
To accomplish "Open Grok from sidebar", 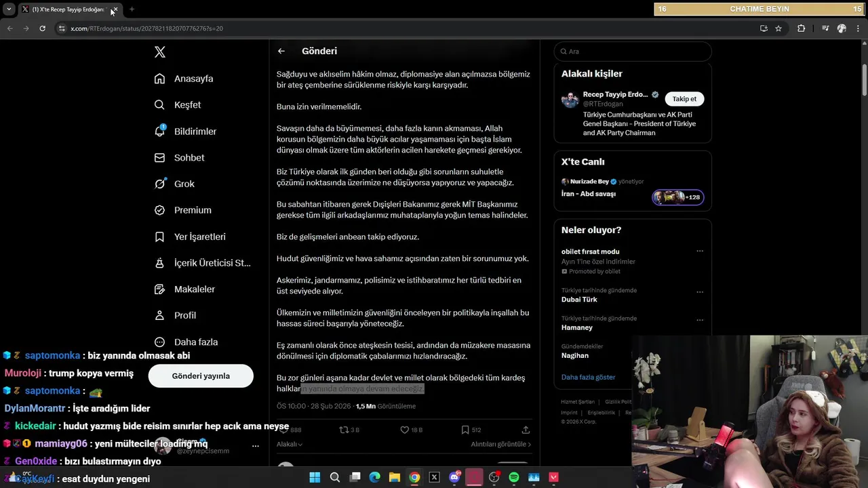I will (x=174, y=184).
